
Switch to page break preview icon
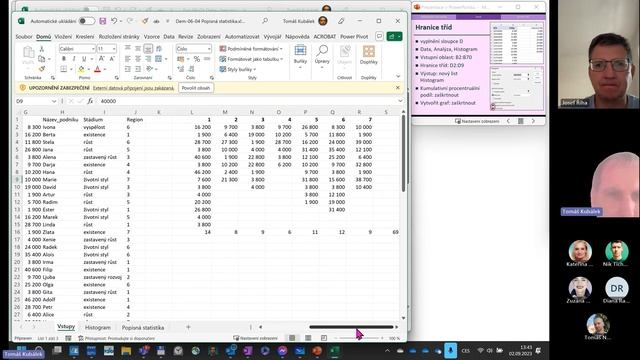tap(324, 338)
